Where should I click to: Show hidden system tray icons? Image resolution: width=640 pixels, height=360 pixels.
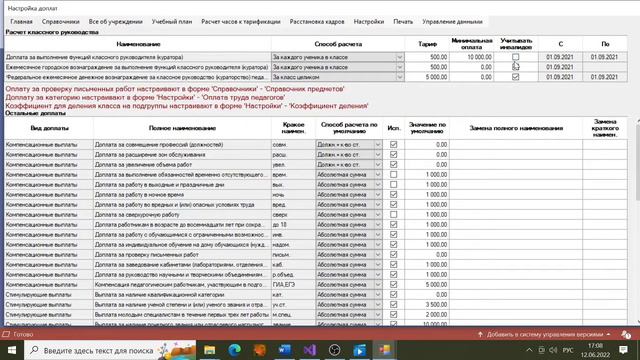tap(529, 350)
